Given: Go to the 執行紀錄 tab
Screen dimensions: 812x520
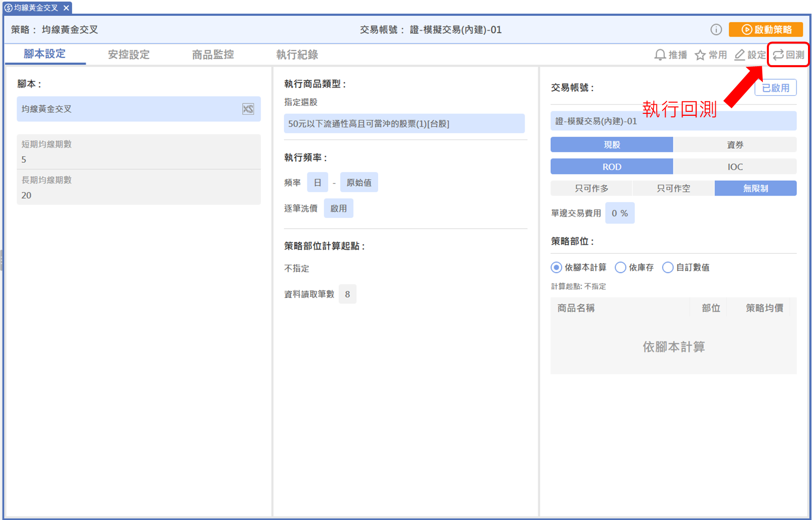Looking at the screenshot, I should (297, 55).
